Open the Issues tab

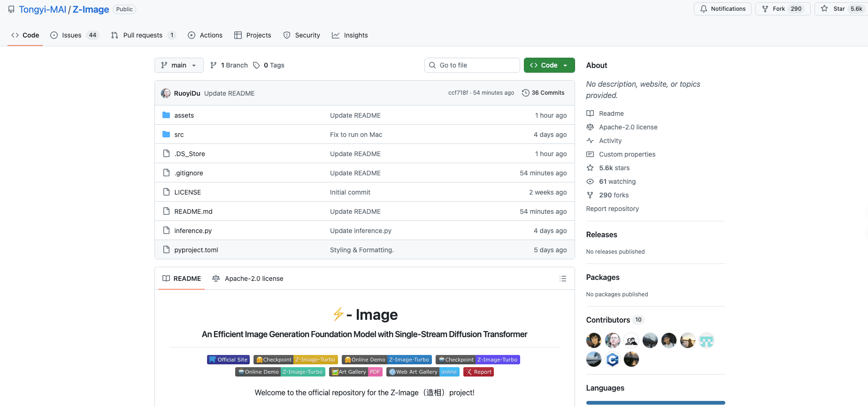click(75, 35)
